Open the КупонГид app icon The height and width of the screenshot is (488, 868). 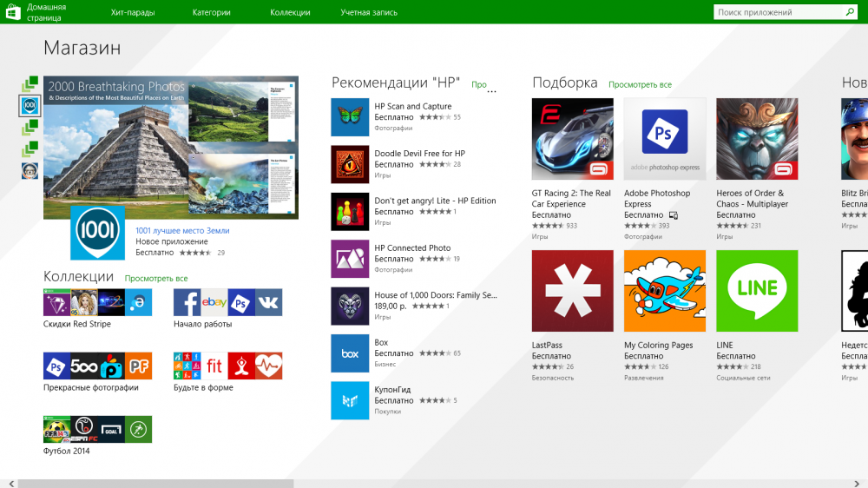[x=350, y=400]
